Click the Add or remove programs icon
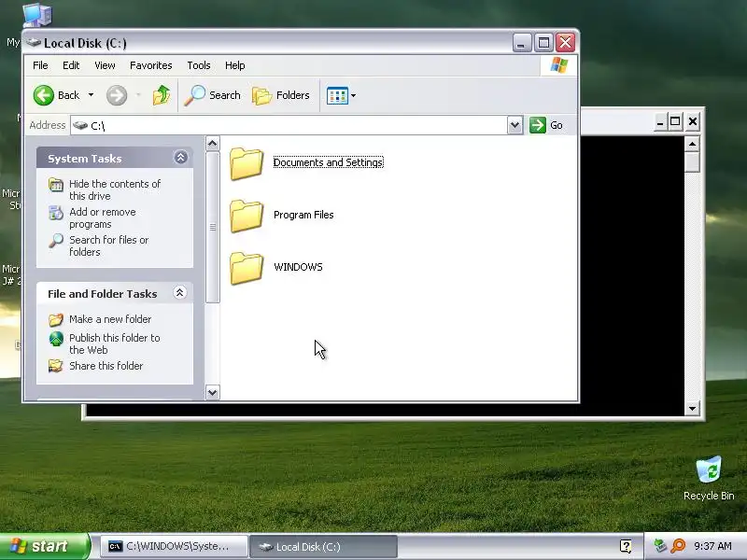The height and width of the screenshot is (560, 747). 56,213
